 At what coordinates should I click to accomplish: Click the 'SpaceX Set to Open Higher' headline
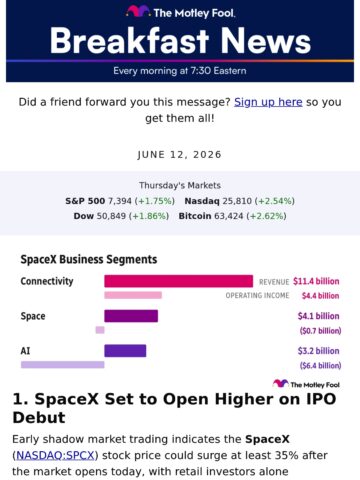pyautogui.click(x=174, y=408)
